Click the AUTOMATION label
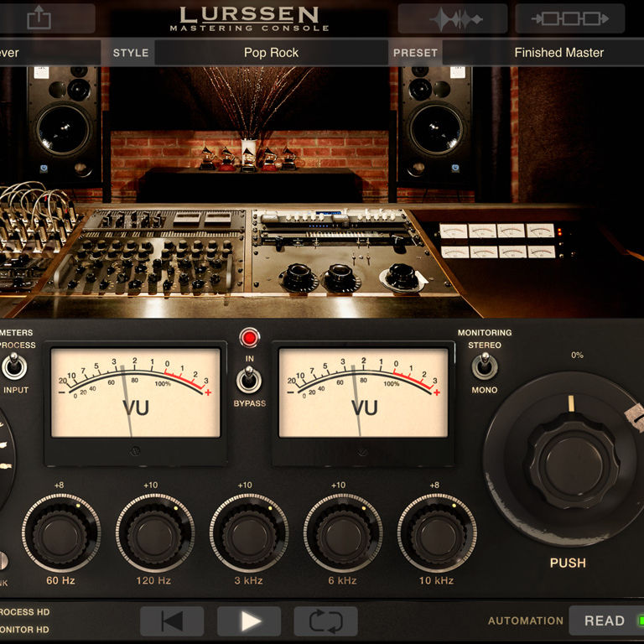The width and height of the screenshot is (644, 644). [525, 621]
